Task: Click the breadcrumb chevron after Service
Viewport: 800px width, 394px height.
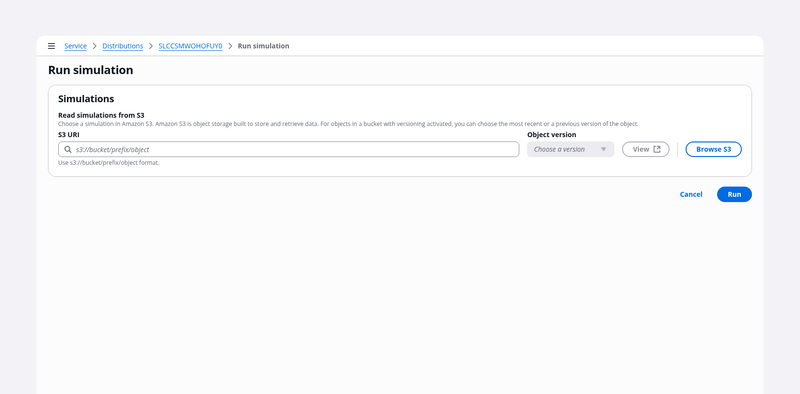Action: [95, 46]
